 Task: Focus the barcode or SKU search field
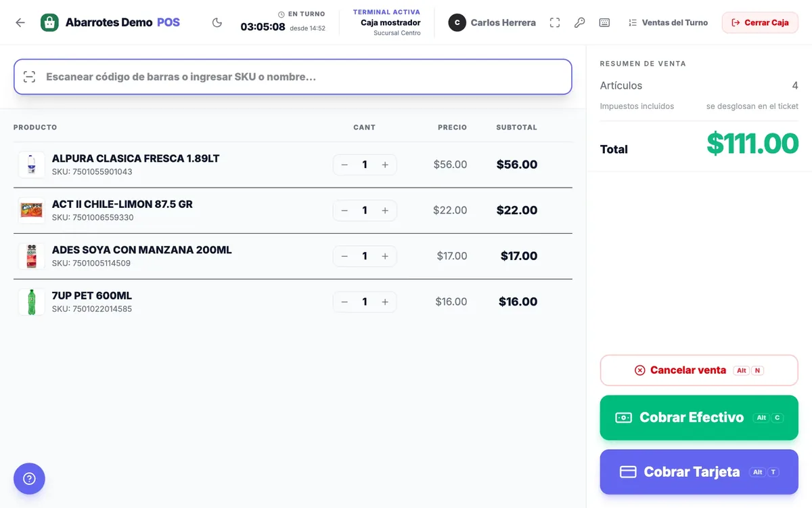(293, 77)
